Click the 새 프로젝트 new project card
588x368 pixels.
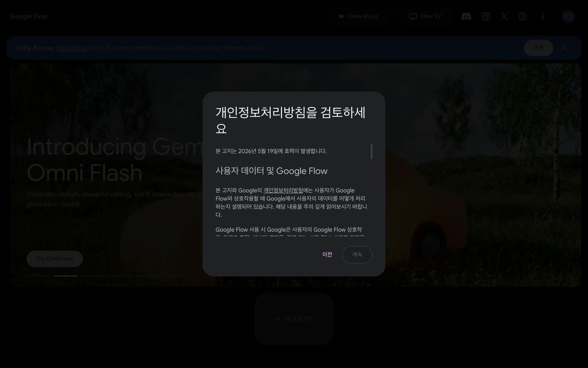[294, 319]
